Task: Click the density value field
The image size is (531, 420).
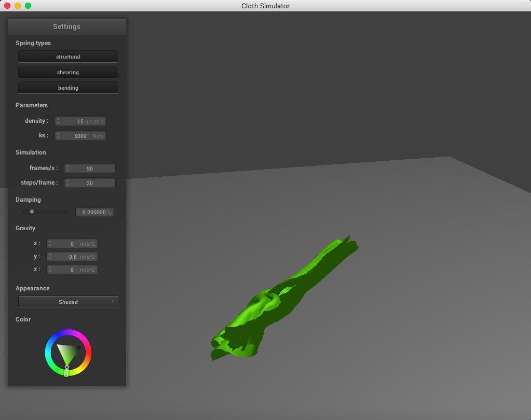Action: [80, 121]
